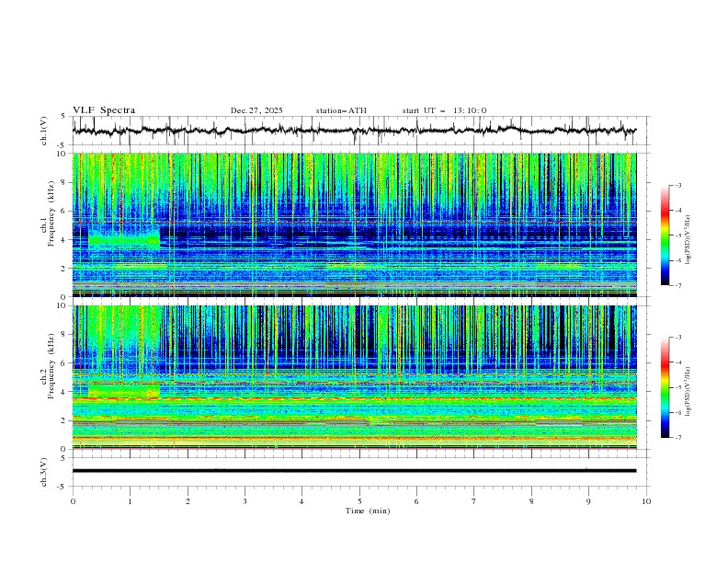This screenshot has width=728, height=563.
Task: Click Time axis tick label "5"
Action: (359, 501)
